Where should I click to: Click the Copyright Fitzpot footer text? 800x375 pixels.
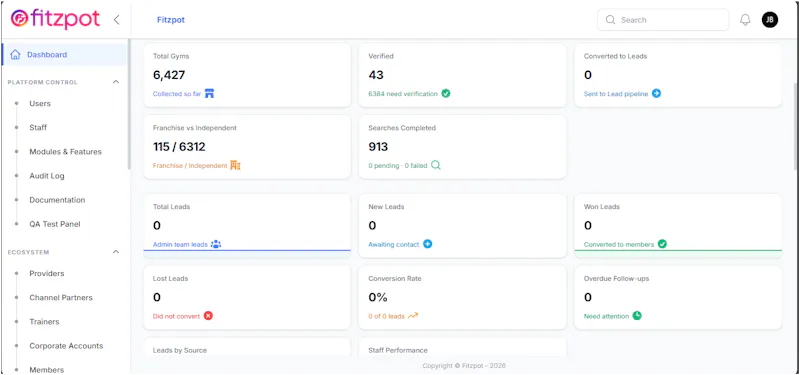464,365
